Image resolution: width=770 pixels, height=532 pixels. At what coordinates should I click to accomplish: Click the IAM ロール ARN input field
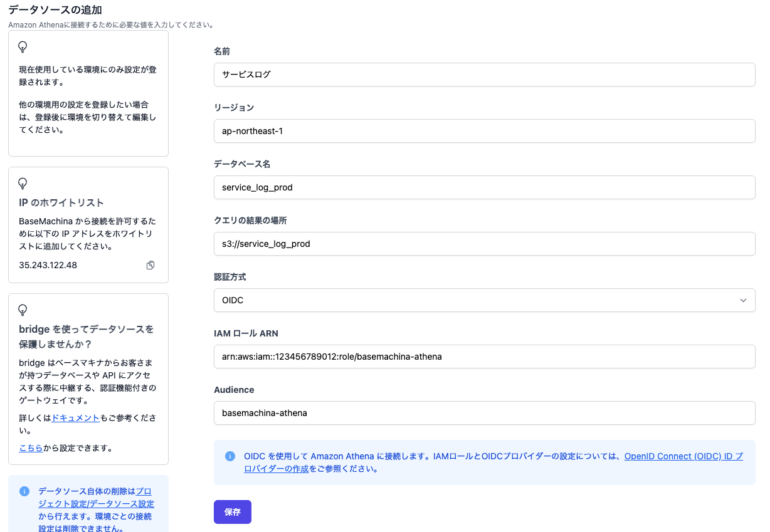click(484, 357)
